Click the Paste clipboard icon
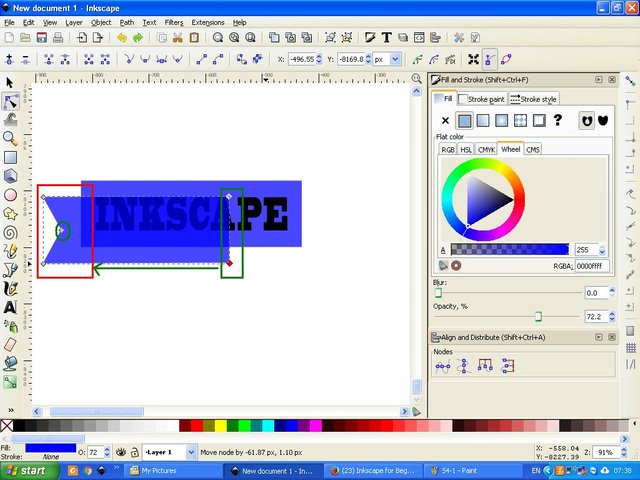Viewport: 640px width, 480px height. [x=194, y=38]
